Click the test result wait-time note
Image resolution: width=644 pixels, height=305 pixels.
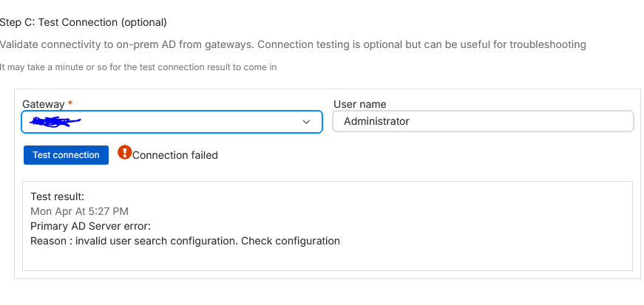tap(138, 67)
